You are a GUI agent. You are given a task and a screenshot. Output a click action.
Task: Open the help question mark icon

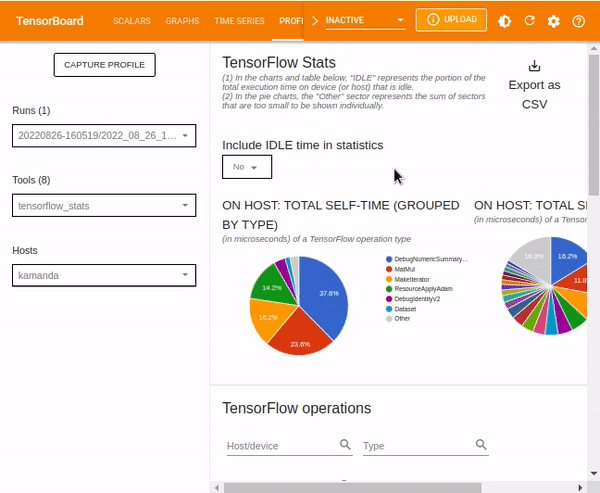pyautogui.click(x=578, y=21)
